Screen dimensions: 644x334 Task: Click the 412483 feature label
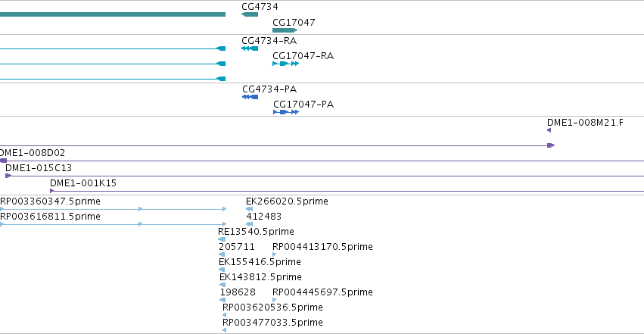tap(263, 217)
